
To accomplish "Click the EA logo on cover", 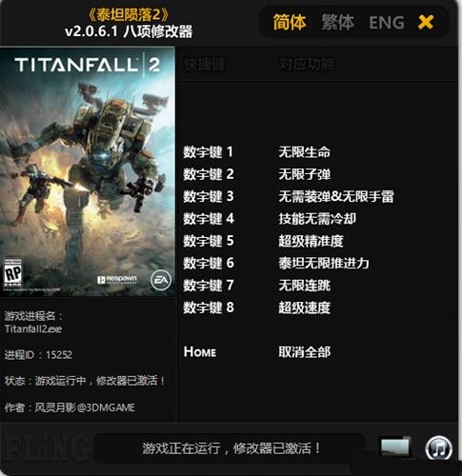I will pos(161,280).
